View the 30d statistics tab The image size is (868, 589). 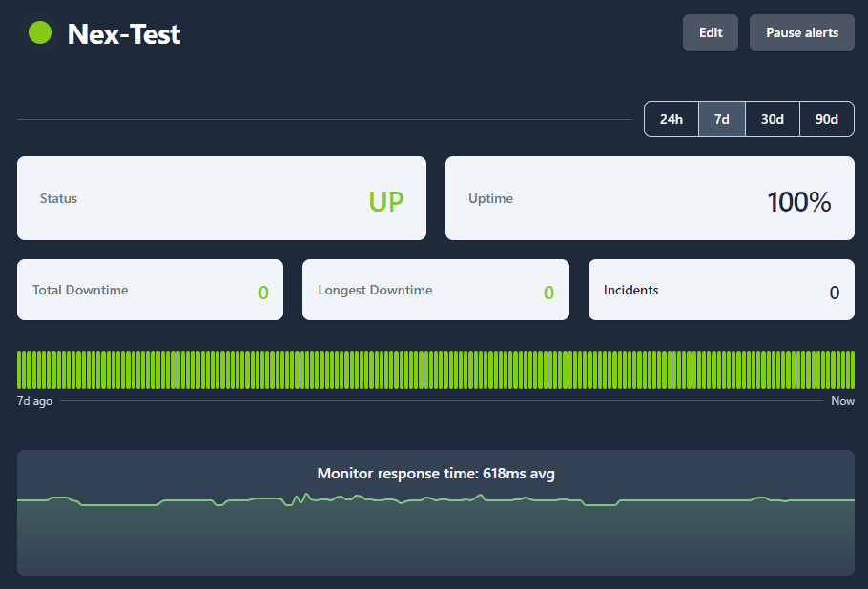click(773, 118)
